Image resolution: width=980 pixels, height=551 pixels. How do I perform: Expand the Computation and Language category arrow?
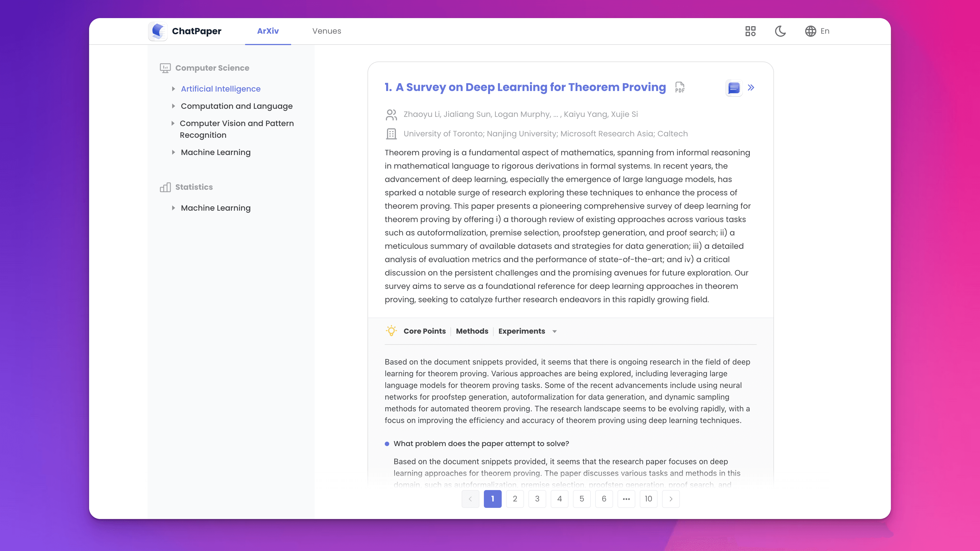pos(173,106)
